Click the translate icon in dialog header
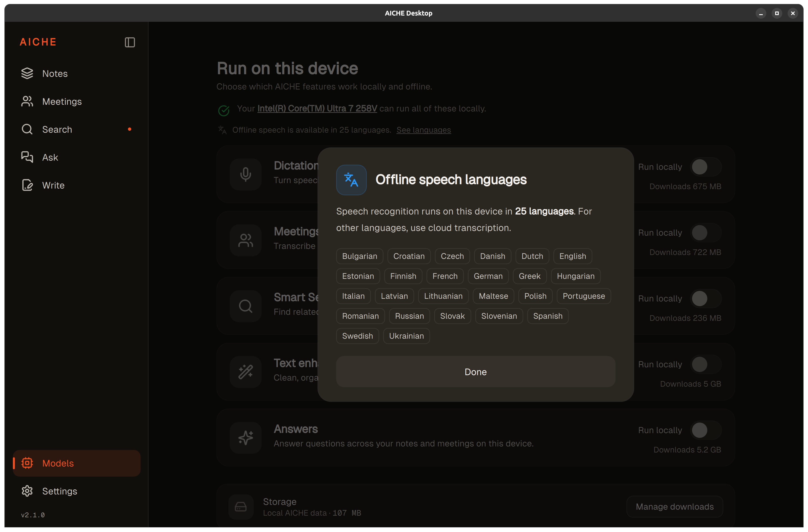 [351, 180]
